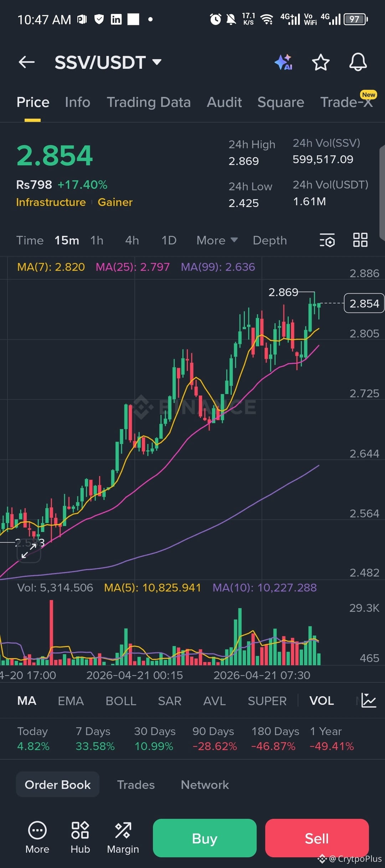Open the indicator chart-line settings icon
This screenshot has height=868, width=385.
(x=369, y=700)
